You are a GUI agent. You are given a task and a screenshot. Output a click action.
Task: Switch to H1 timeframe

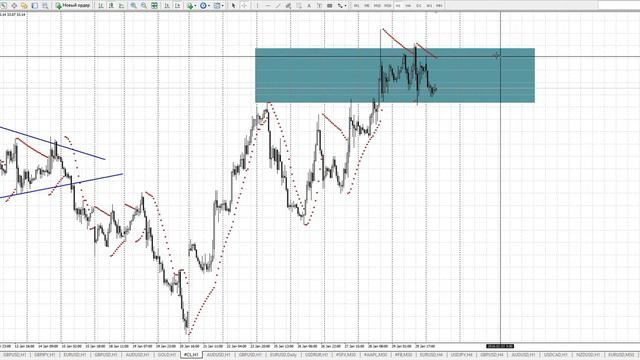[x=398, y=6]
